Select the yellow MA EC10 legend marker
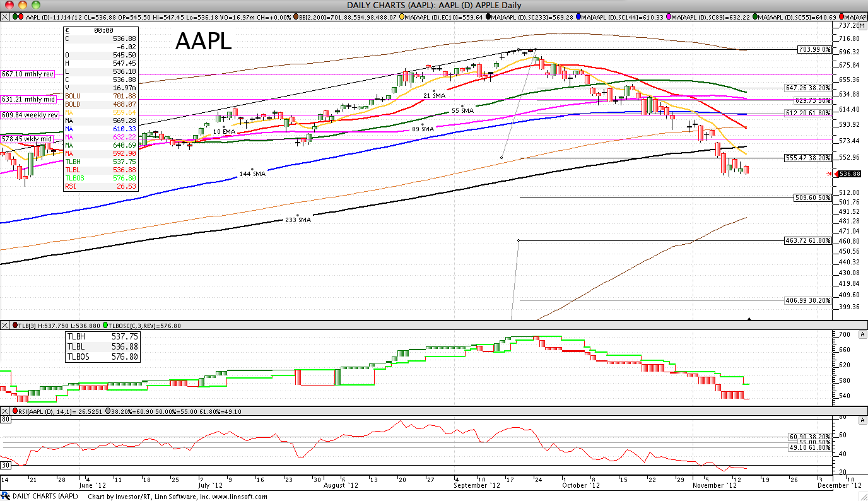The height and width of the screenshot is (501, 868). (x=402, y=17)
